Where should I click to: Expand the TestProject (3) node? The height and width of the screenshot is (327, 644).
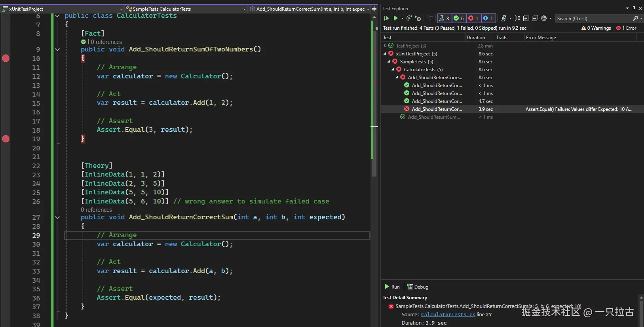(385, 46)
